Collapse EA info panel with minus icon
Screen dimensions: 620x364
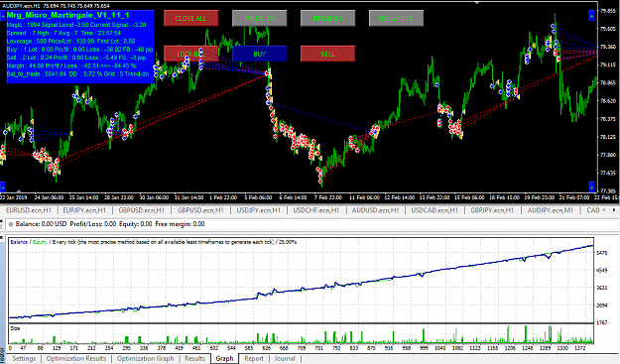coord(3,16)
